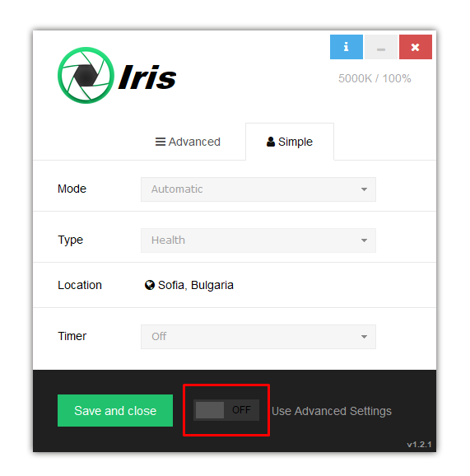The height and width of the screenshot is (476, 470).
Task: Click the Mode dropdown arrow
Action: click(x=364, y=189)
